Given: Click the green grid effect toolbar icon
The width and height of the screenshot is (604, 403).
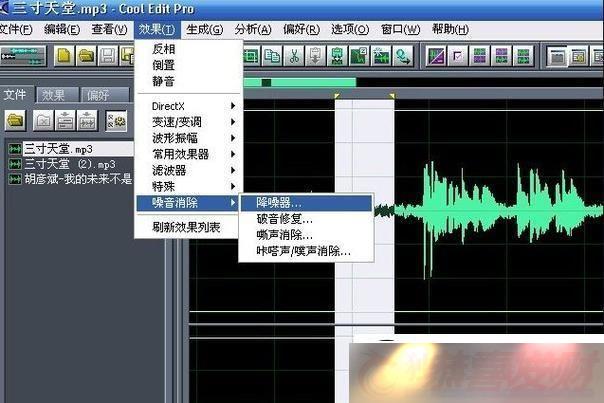Looking at the screenshot, I should click(x=523, y=56).
